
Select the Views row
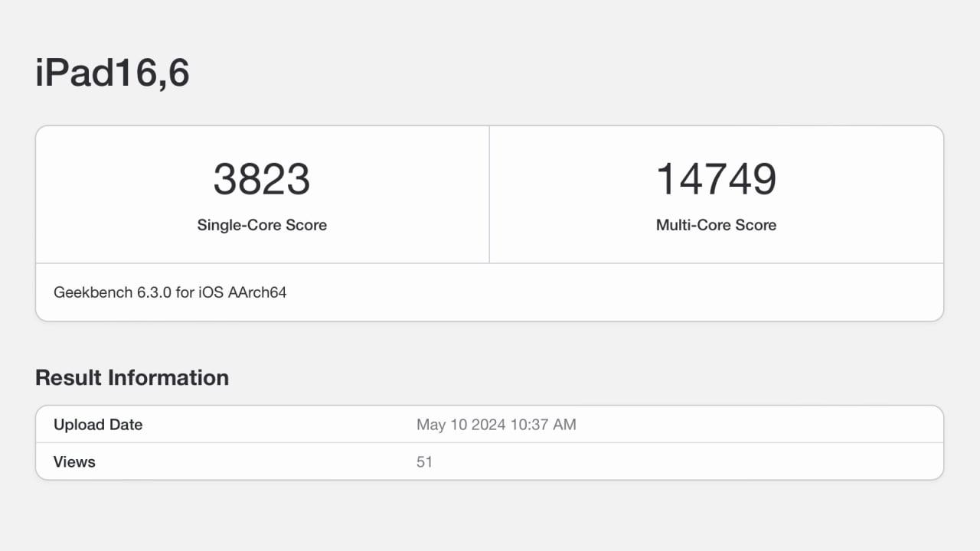click(490, 461)
